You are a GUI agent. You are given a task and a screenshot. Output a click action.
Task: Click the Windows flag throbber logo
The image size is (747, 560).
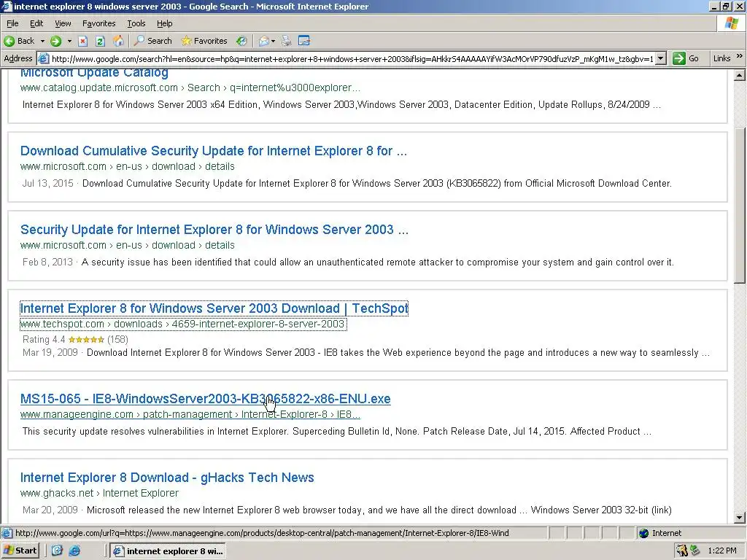[x=731, y=23]
